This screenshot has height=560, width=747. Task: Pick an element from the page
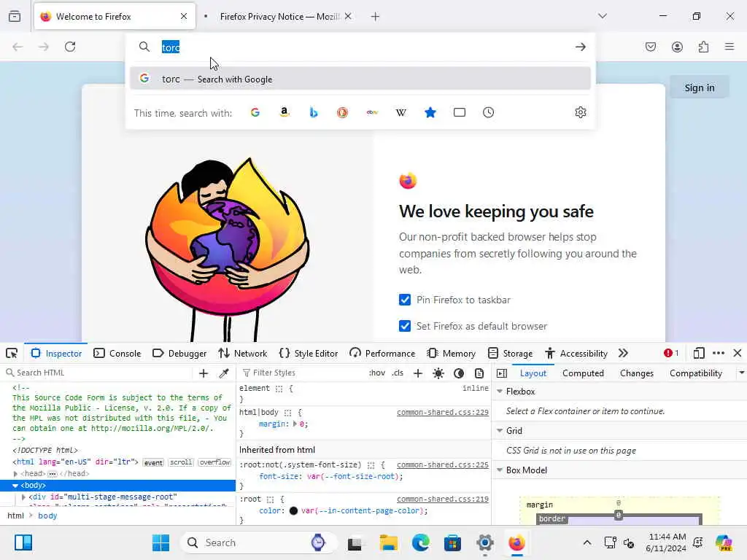pos(12,354)
